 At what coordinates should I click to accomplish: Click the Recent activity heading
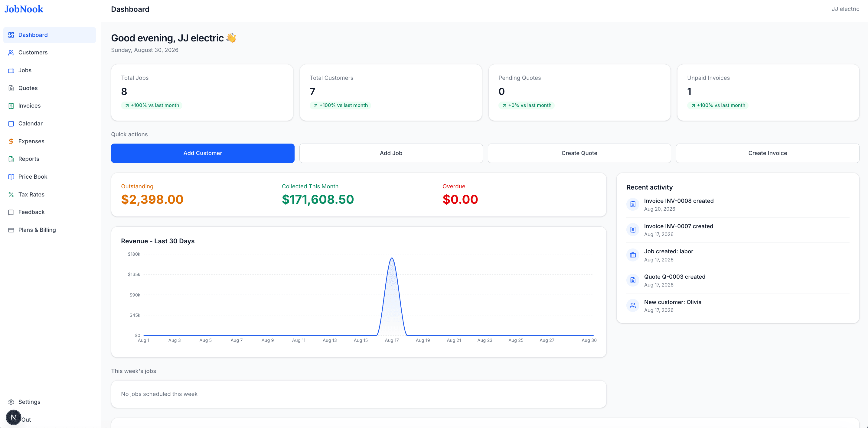[x=649, y=187]
